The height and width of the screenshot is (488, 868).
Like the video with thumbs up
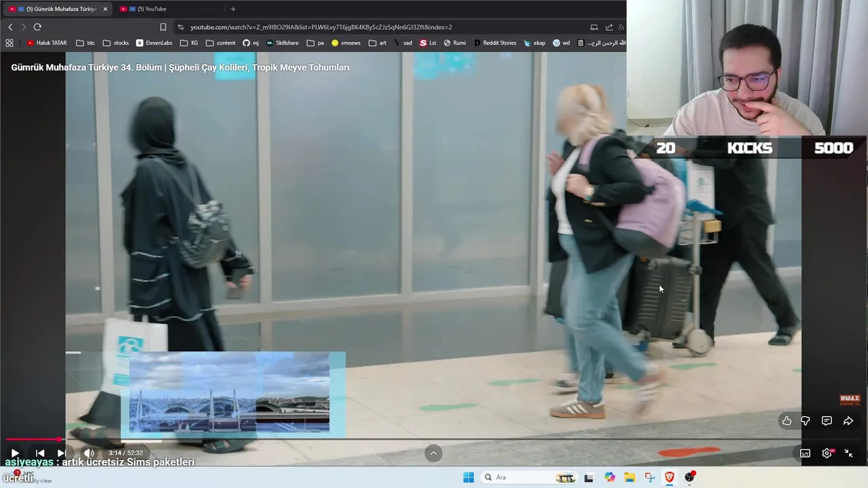point(787,421)
